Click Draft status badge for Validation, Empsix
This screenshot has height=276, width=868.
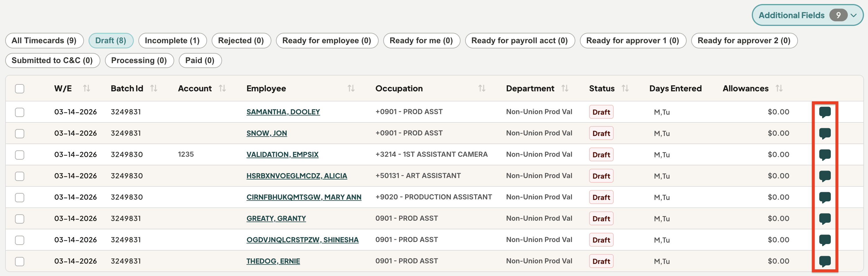tap(601, 155)
